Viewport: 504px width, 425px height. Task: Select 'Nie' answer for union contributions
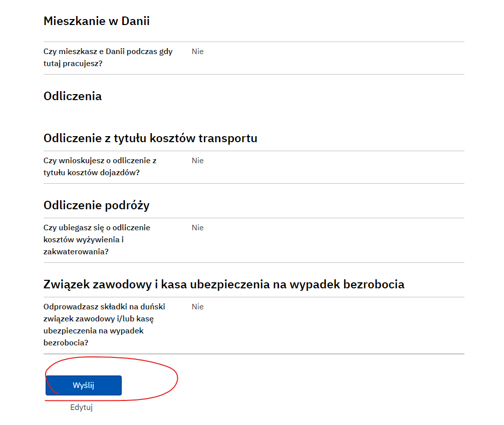(x=198, y=307)
